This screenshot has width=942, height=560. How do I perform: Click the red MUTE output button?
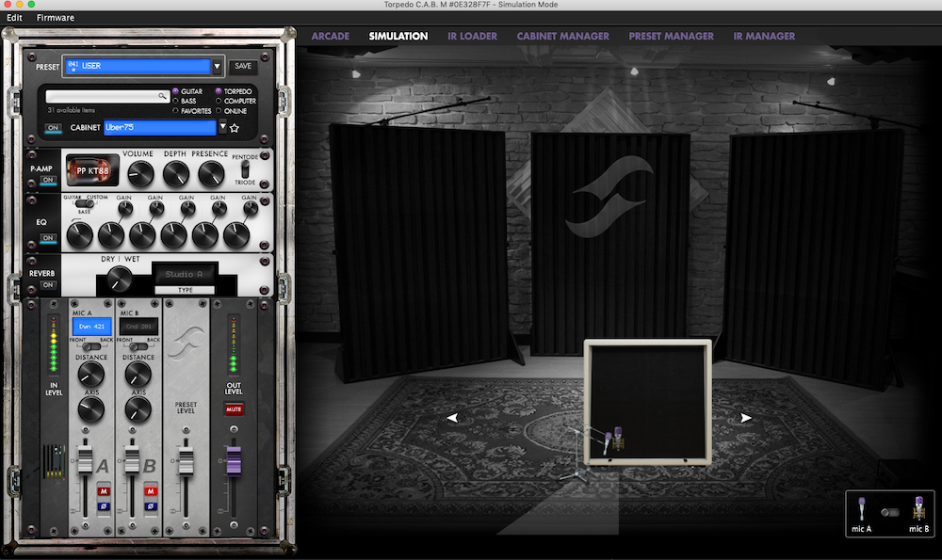tap(234, 409)
